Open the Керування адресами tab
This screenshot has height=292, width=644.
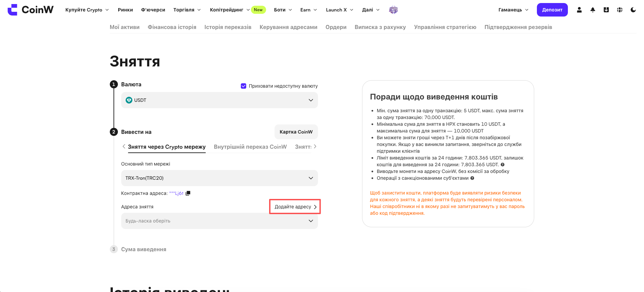tap(289, 27)
